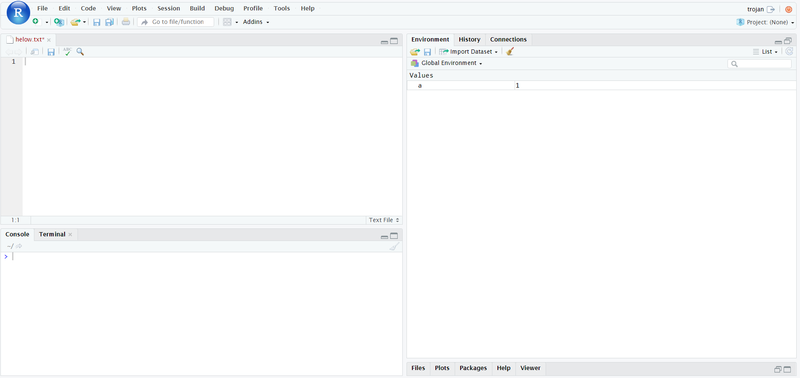
Task: Clear the environment objects with broom icon
Action: pos(510,52)
